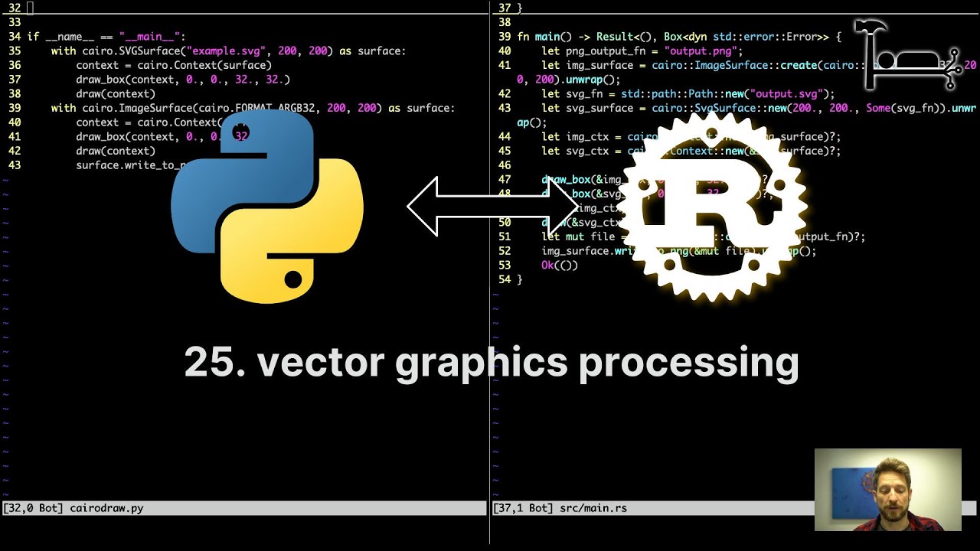
Task: Click draw(context) on line 38
Action: click(x=116, y=93)
